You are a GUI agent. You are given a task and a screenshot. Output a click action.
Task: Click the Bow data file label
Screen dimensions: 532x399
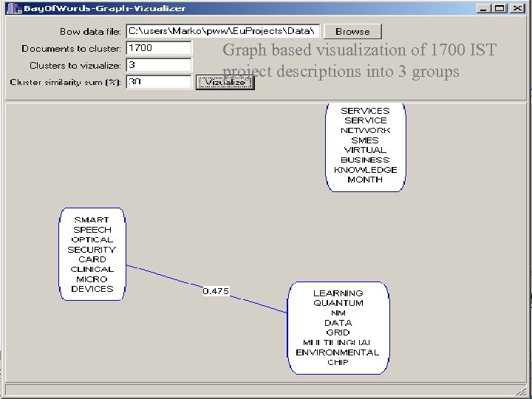point(90,32)
